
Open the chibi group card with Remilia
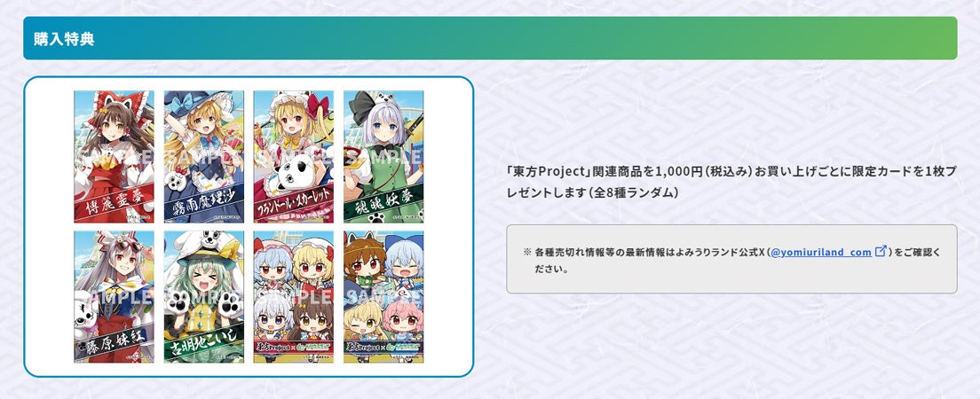pos(293,297)
